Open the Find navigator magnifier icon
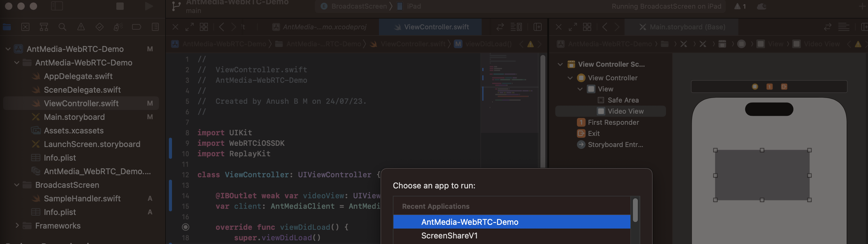868x244 pixels. [x=62, y=27]
